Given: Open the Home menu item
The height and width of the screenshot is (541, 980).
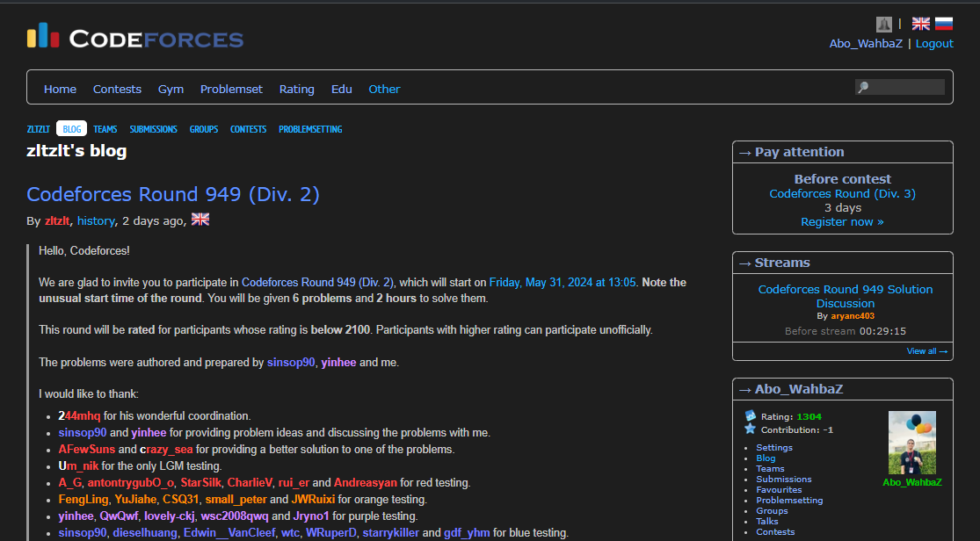Looking at the screenshot, I should pos(60,90).
